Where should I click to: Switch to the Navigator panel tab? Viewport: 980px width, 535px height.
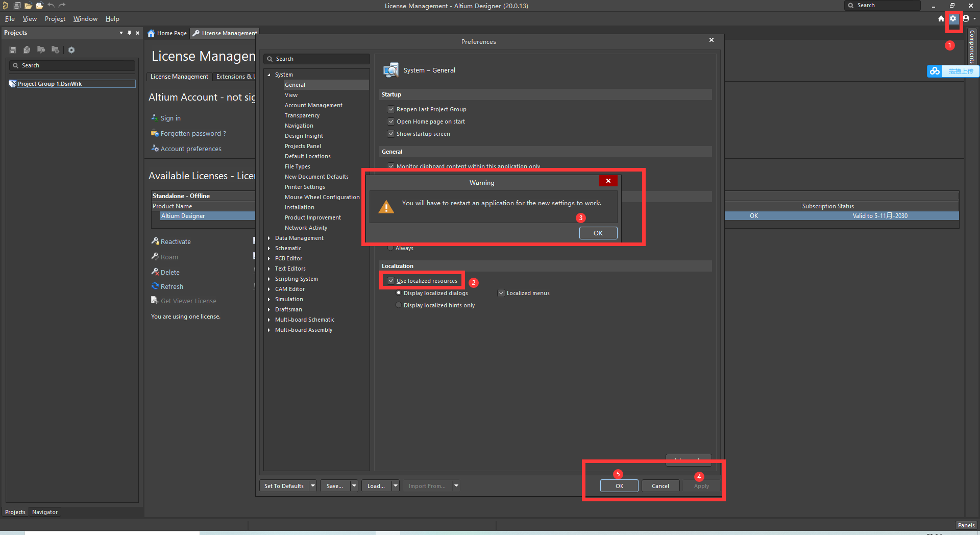(x=45, y=512)
